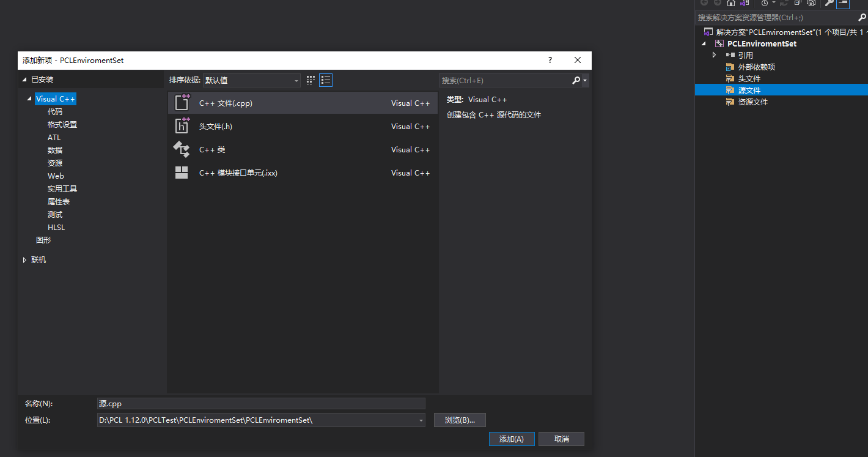Screen dimensions: 868x457
Task: Select the C++ 类 template icon
Action: 181,149
